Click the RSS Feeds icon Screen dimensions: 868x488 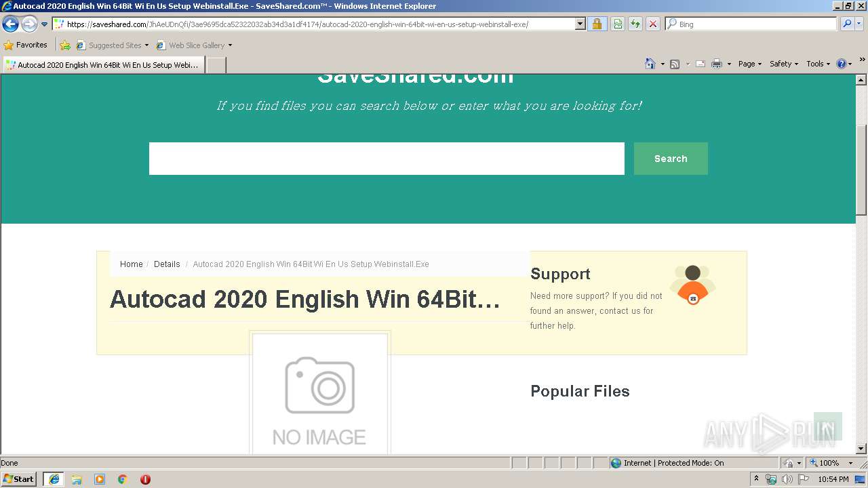click(675, 64)
